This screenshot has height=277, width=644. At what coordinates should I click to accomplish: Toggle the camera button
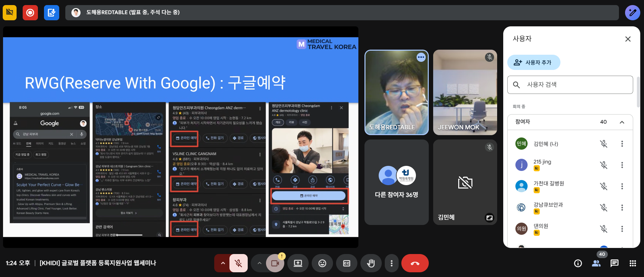pos(275,263)
